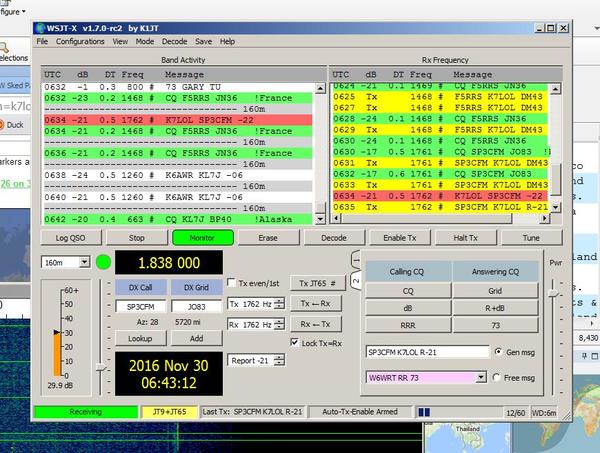Open the Help menu
Viewport: 600px width, 453px height.
pos(227,41)
